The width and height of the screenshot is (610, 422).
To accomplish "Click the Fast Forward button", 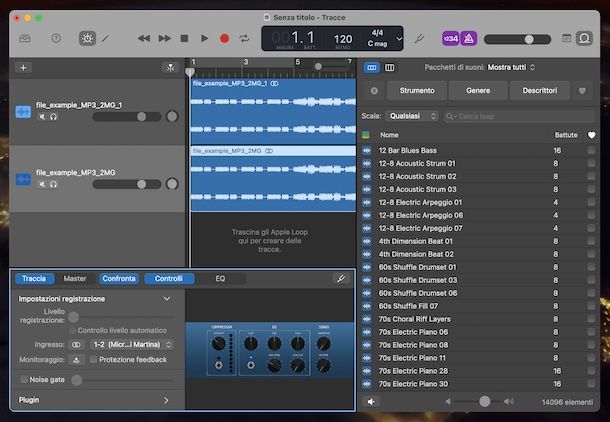I will (x=165, y=39).
